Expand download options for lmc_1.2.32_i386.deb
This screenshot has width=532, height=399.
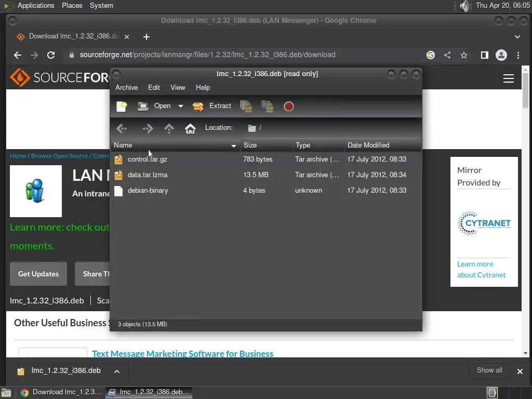pos(117,371)
